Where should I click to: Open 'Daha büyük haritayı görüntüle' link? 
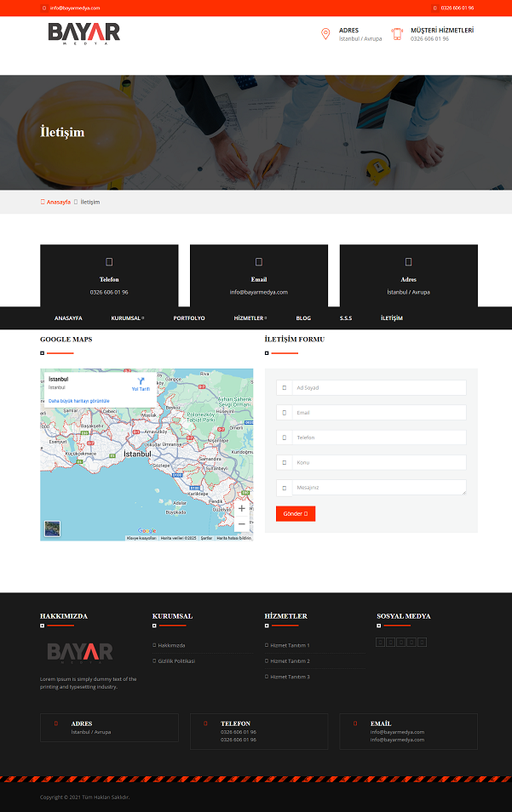[x=78, y=400]
